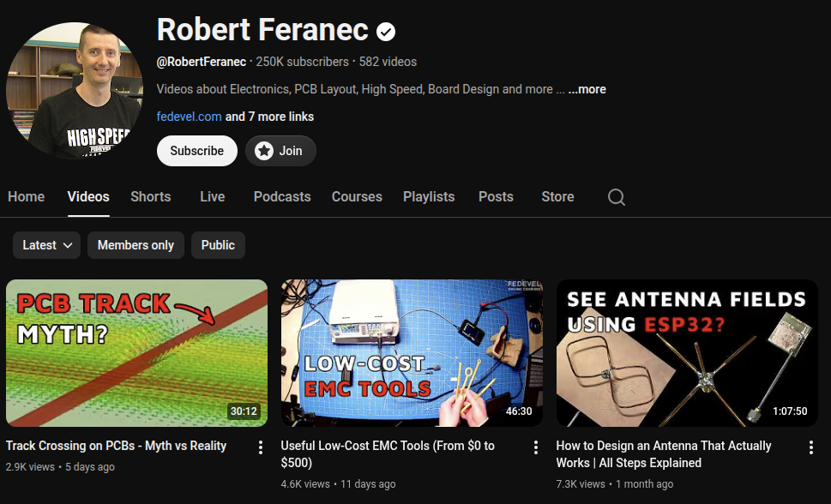Viewport: 831px width, 504px height.
Task: Select the Public filter chip
Action: [x=218, y=244]
